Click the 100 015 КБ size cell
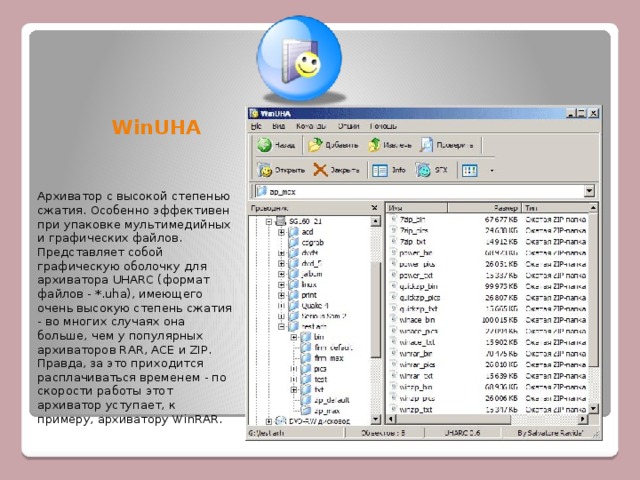 (x=500, y=320)
